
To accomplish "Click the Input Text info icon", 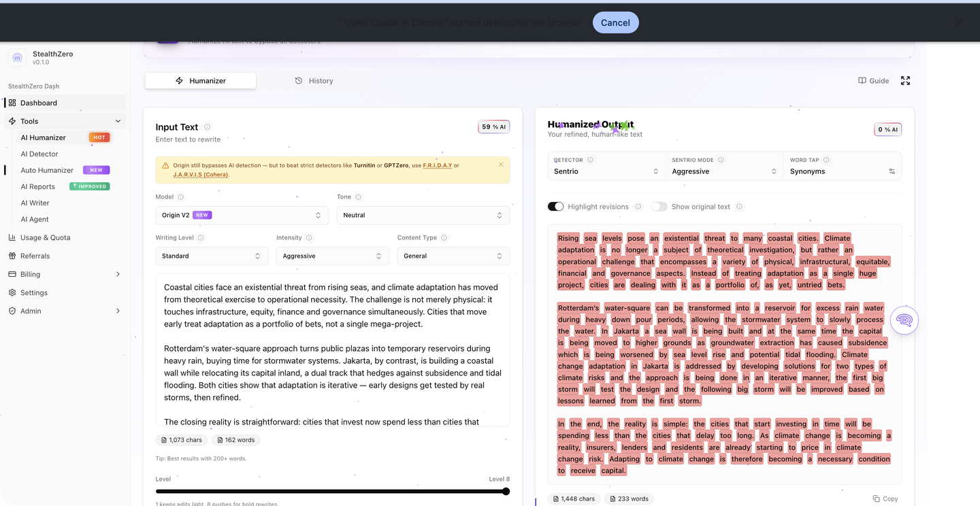I will tap(207, 126).
